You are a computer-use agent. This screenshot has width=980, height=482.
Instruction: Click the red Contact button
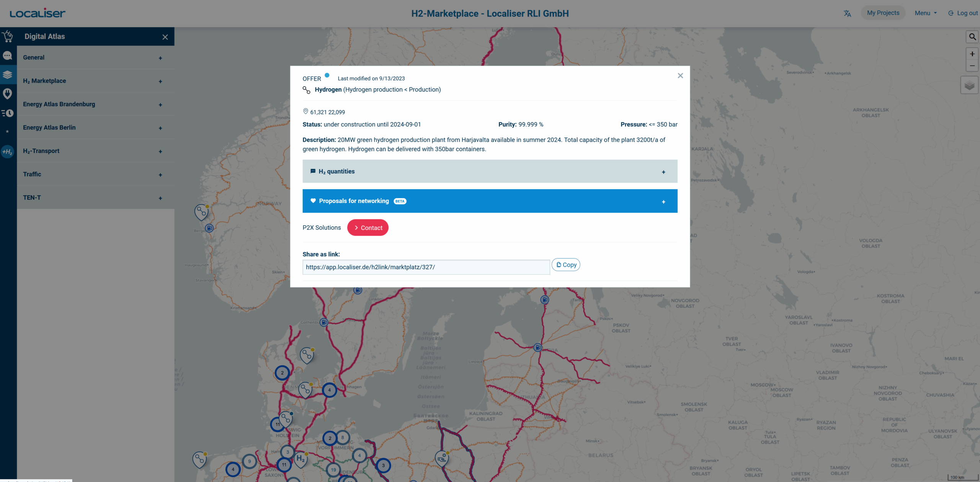[x=367, y=228]
